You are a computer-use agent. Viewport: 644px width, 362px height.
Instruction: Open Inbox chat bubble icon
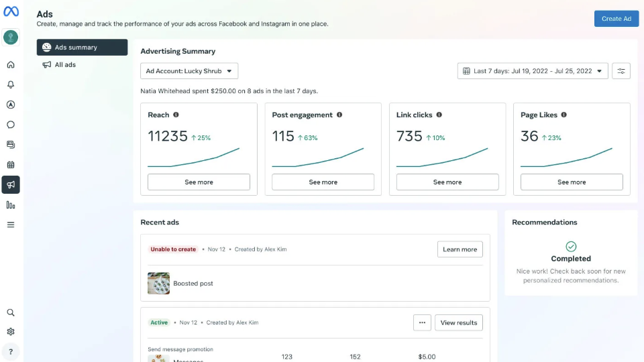pyautogui.click(x=11, y=125)
